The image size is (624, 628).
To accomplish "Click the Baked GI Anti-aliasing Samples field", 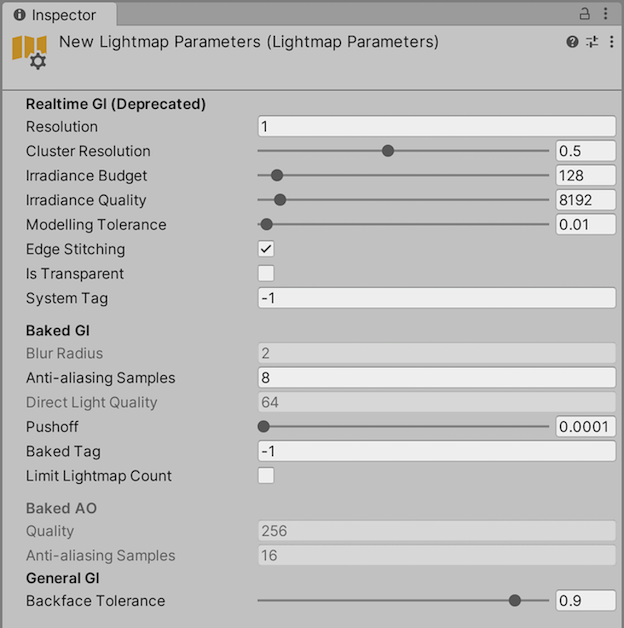I will pyautogui.click(x=436, y=378).
